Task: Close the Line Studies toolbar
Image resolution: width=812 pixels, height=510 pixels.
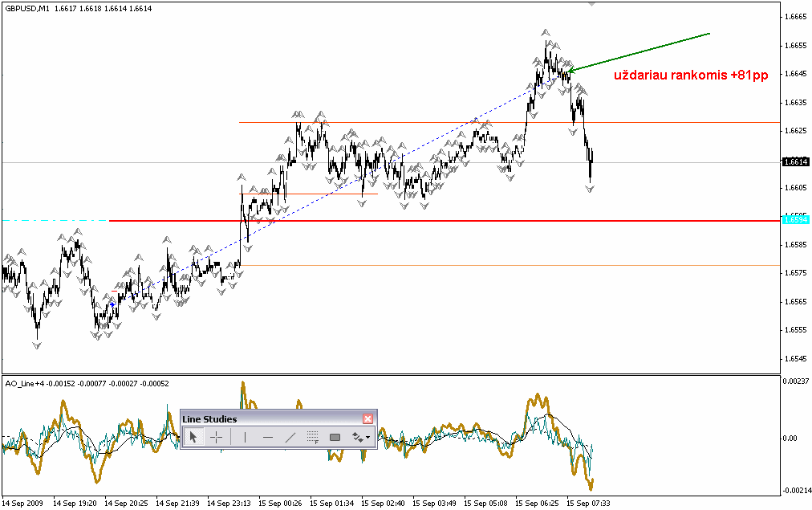Action: [367, 418]
